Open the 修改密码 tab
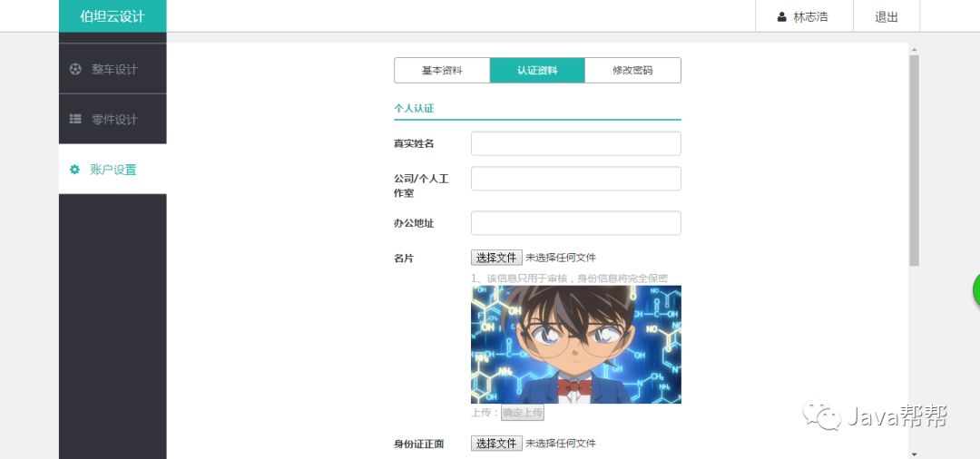The width and height of the screenshot is (980, 459). pos(632,71)
